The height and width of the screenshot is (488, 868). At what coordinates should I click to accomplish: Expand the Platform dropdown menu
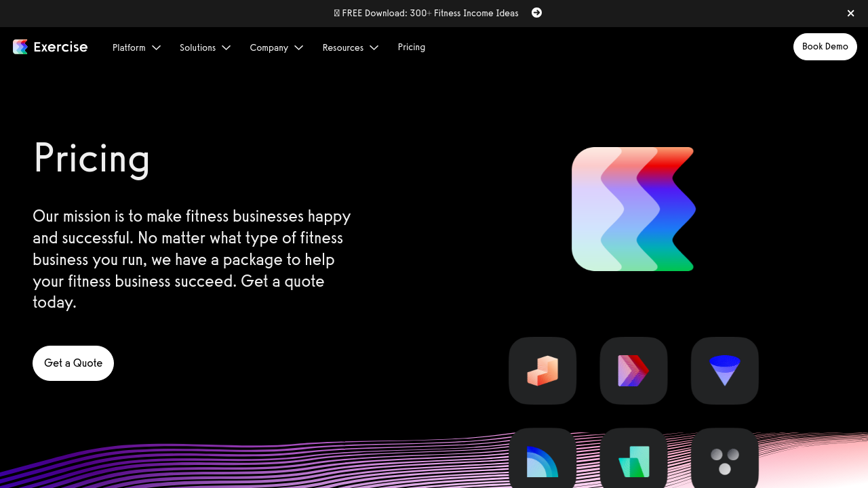tap(136, 47)
